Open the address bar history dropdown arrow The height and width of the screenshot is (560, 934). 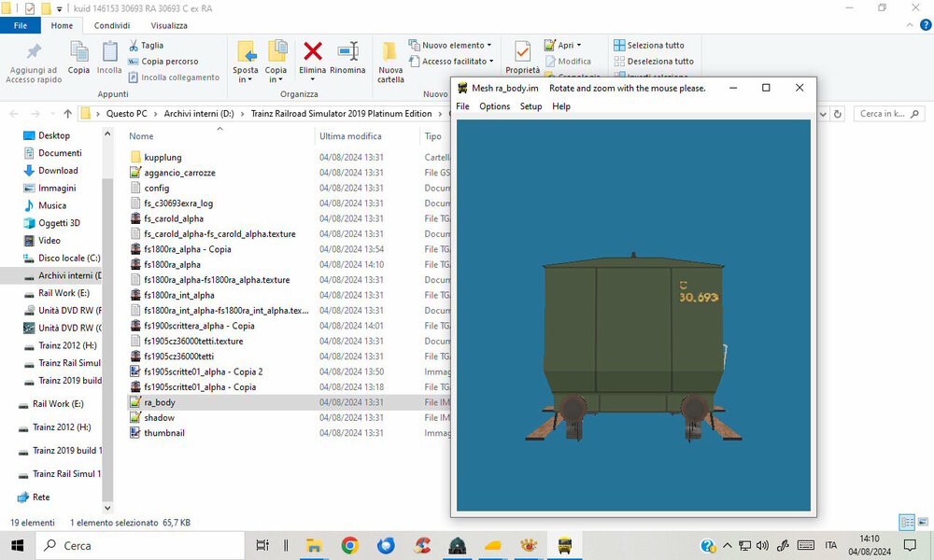tap(823, 114)
